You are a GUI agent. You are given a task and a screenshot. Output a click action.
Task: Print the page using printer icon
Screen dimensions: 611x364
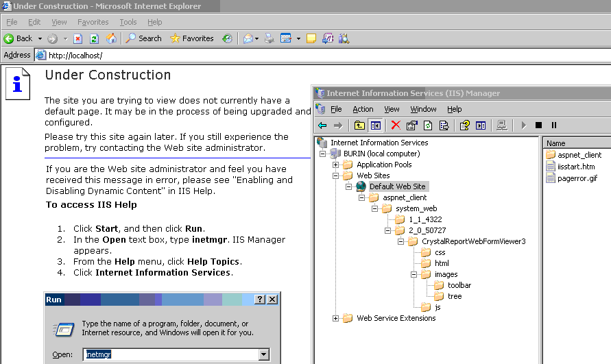(269, 38)
